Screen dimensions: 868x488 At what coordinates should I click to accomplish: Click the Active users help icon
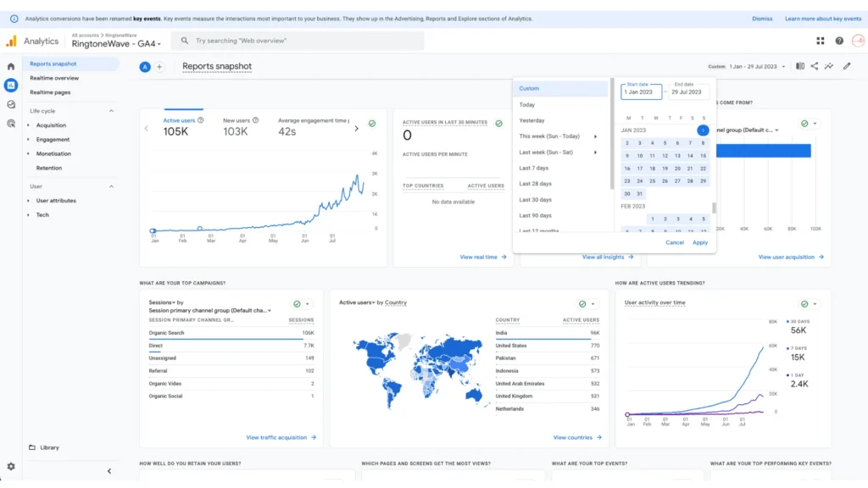pyautogui.click(x=200, y=120)
